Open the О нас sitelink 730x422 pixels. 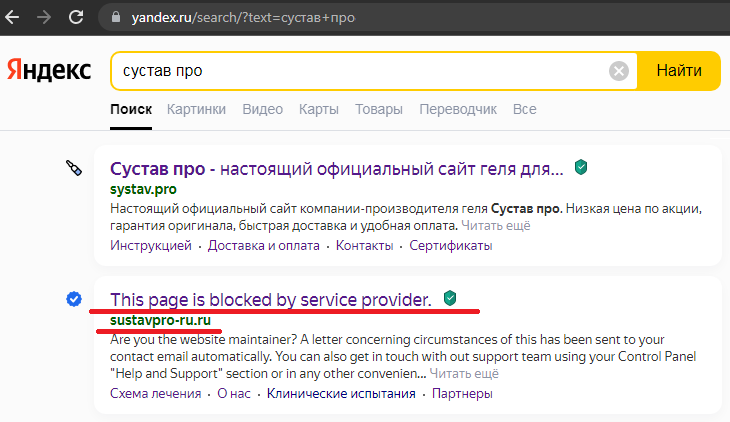(234, 394)
